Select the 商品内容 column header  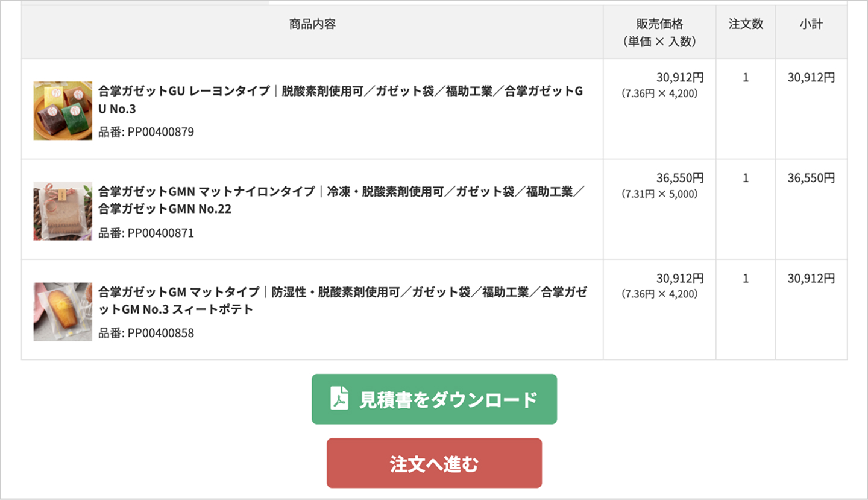[312, 24]
